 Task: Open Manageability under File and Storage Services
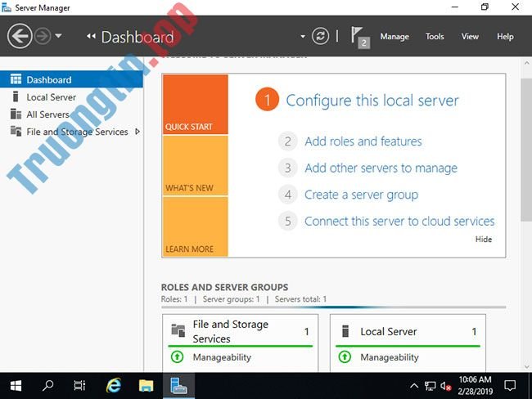tap(222, 357)
